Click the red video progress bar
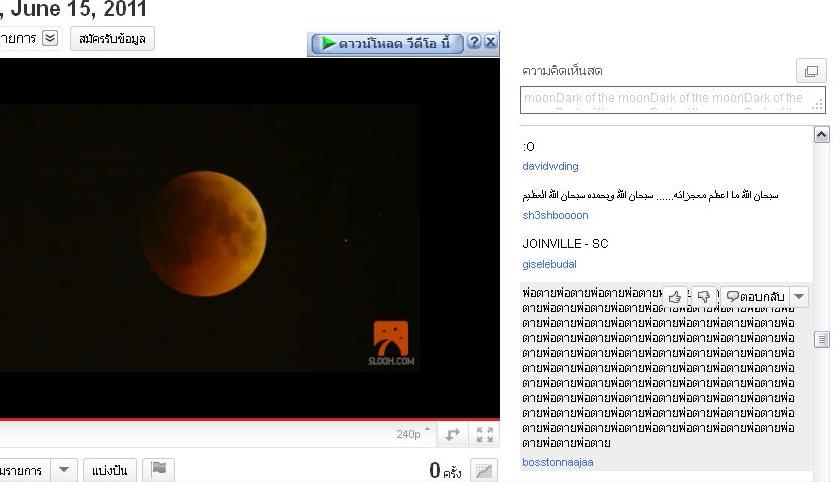 point(250,420)
